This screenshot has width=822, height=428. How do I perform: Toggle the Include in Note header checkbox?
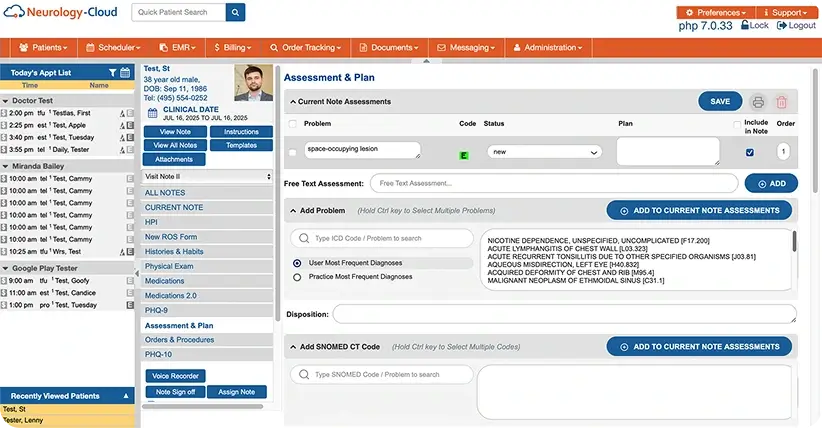coord(737,124)
